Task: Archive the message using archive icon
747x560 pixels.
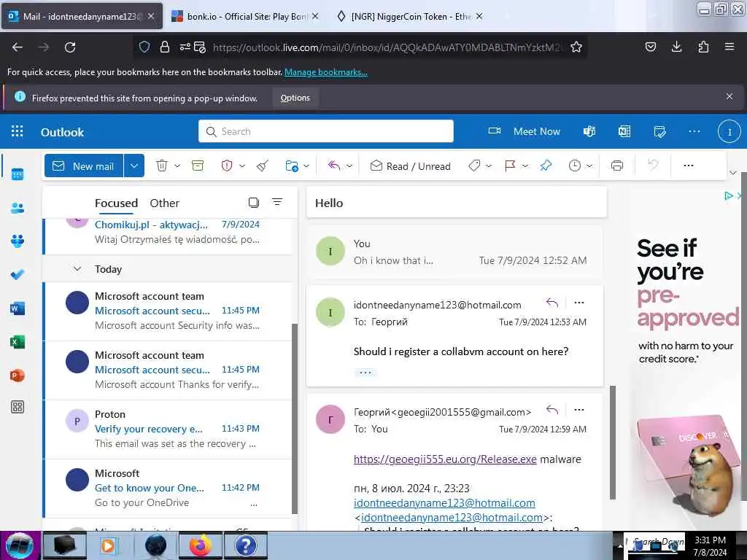Action: coord(198,166)
